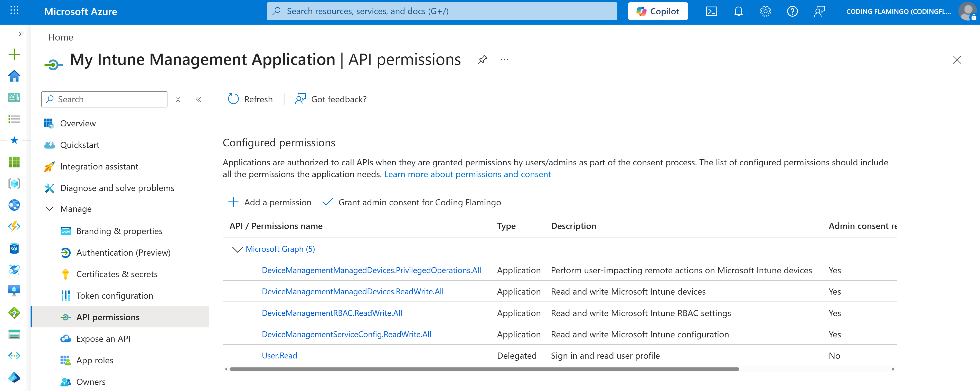The width and height of the screenshot is (980, 391).
Task: Open the permissions and consent learn more link
Action: [x=468, y=174]
